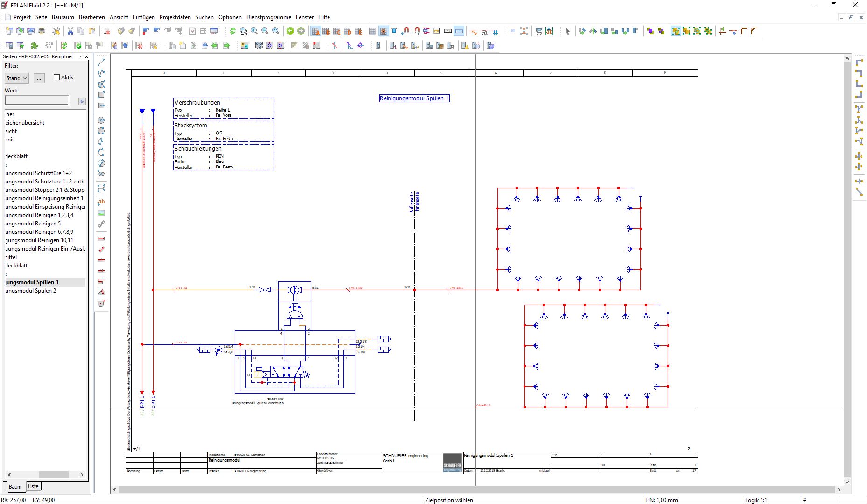Open the Optionen menu
867x504 pixels.
pyautogui.click(x=230, y=17)
